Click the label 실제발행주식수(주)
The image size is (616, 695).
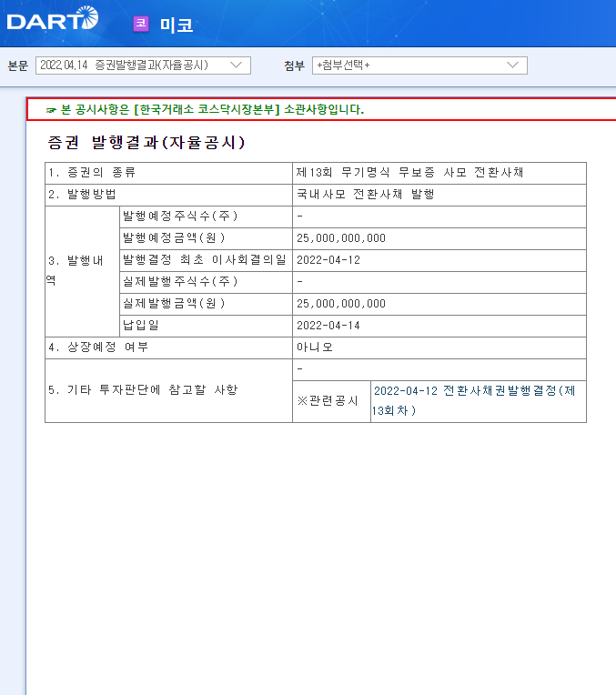point(180,281)
